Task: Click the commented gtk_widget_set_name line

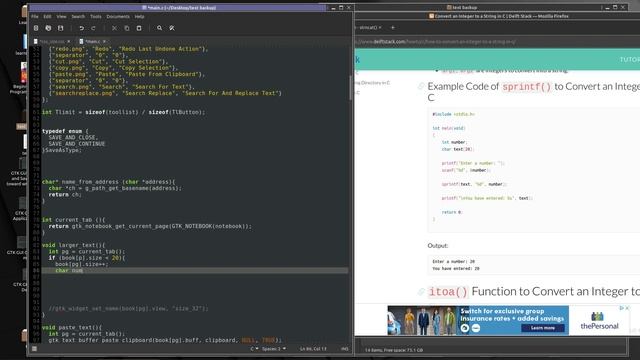Action: [128, 309]
